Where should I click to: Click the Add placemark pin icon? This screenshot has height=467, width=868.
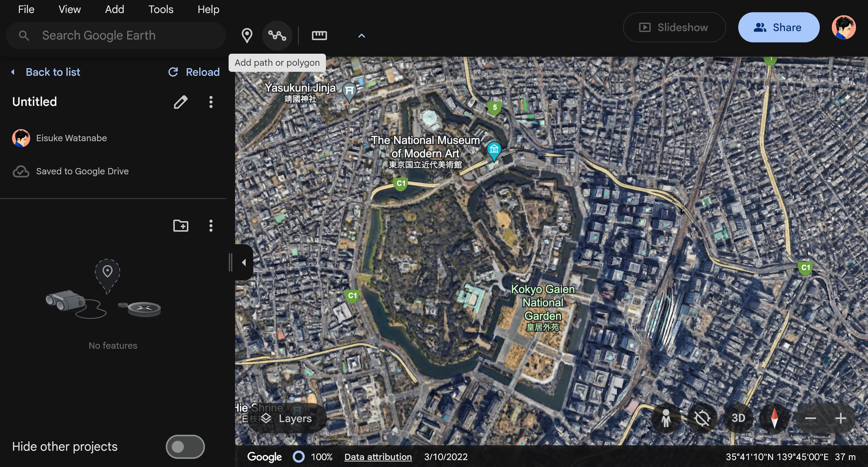coord(247,36)
